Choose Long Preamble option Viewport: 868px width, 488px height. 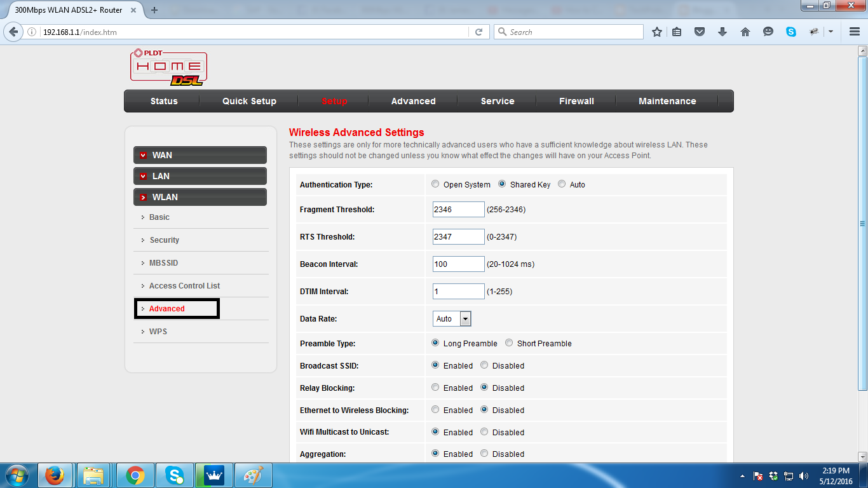click(x=435, y=343)
